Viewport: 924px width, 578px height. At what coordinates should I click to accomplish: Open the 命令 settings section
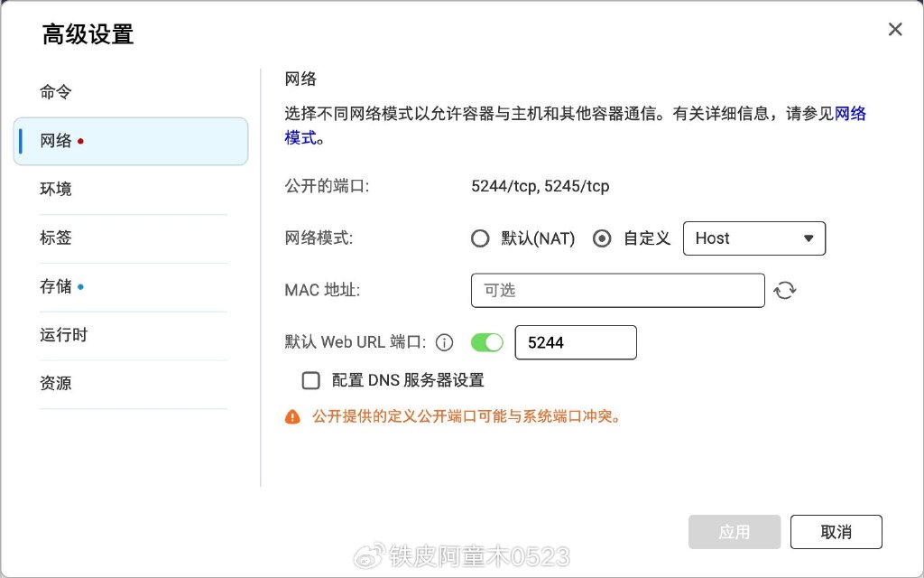click(x=56, y=90)
